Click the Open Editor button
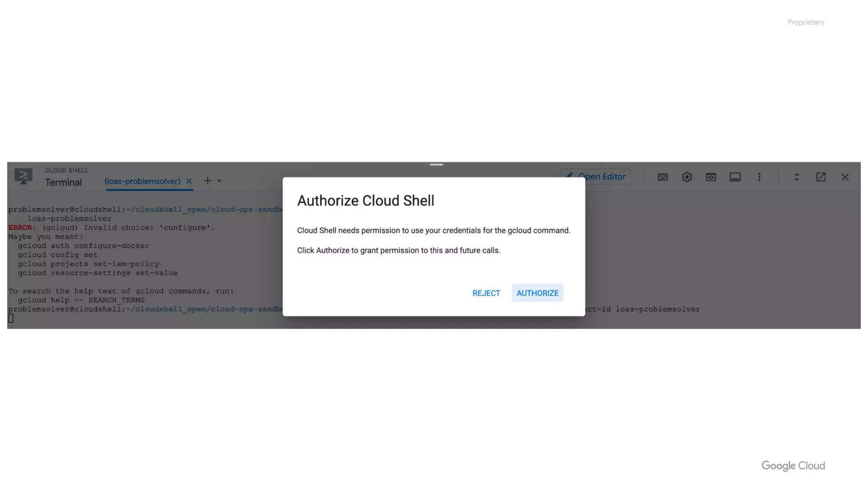Viewport: 868px width, 488px height. 595,177
